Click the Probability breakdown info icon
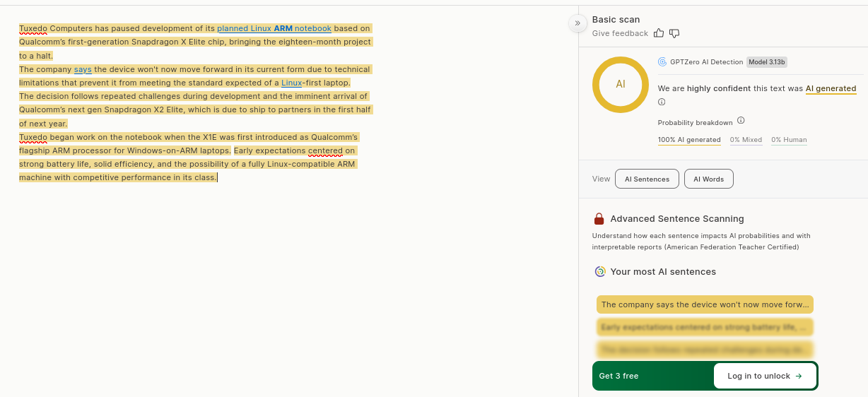The width and height of the screenshot is (868, 397). click(x=741, y=121)
